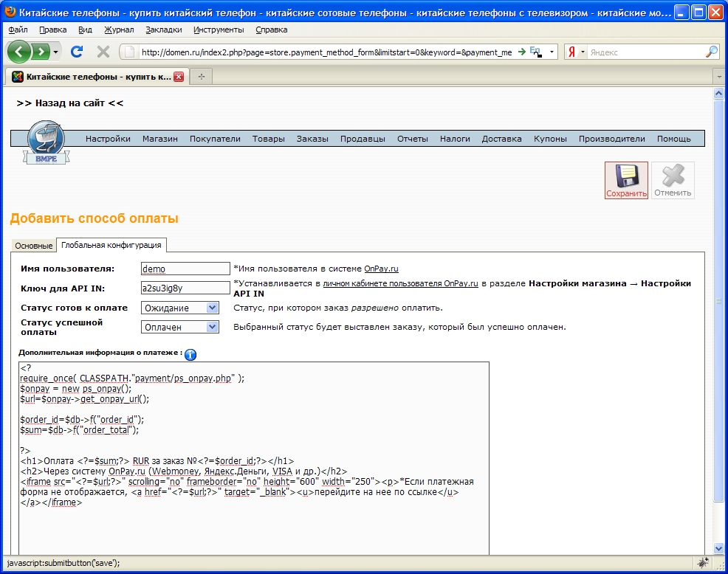Viewport: 728px width, 574px height.
Task: Click the shopping cart logo icon
Action: 46,142
